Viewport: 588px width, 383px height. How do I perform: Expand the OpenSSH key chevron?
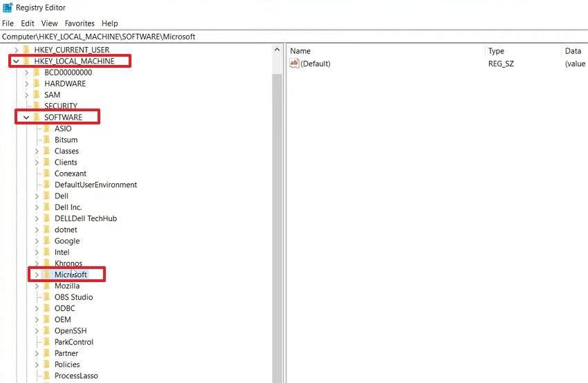click(37, 331)
